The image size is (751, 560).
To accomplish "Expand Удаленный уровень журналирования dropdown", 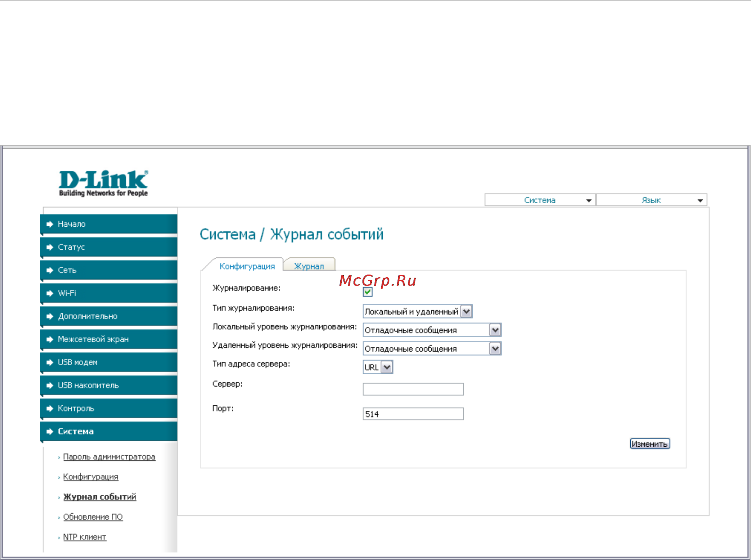I will (432, 349).
